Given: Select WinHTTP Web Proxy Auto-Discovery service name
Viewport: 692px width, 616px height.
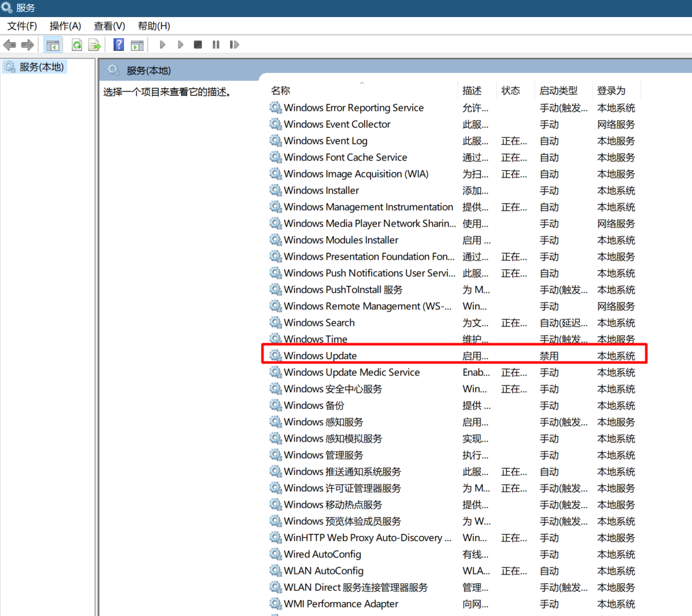Looking at the screenshot, I should [x=367, y=537].
